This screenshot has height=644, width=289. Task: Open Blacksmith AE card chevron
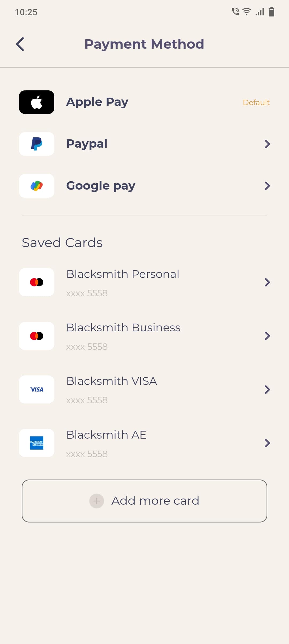coord(267,443)
